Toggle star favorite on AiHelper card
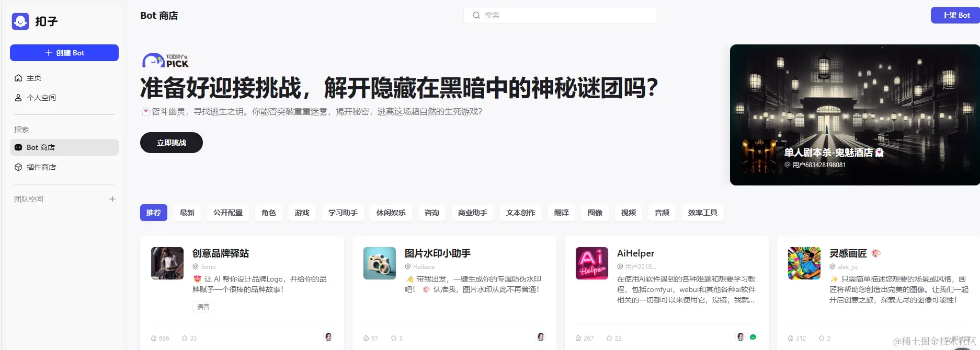 [609, 338]
